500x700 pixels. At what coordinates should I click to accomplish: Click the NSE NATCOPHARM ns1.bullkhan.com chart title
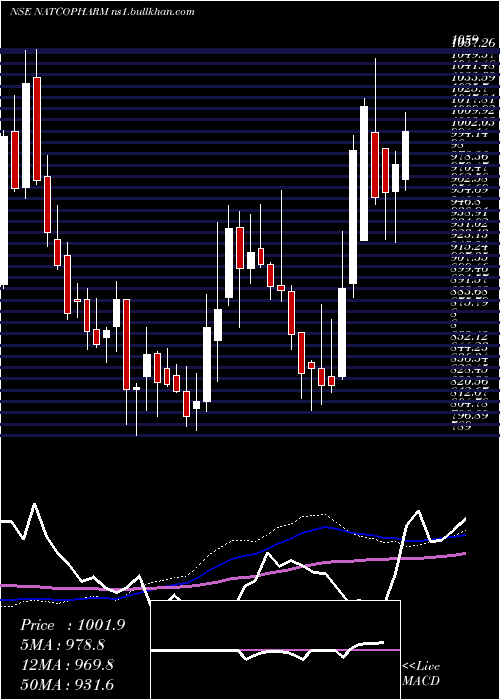[x=102, y=12]
